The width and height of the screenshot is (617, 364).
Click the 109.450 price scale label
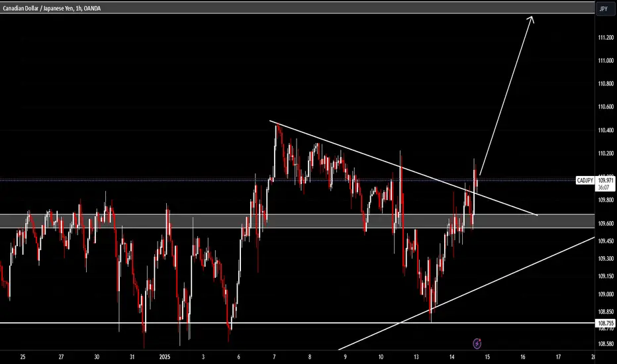(x=606, y=241)
